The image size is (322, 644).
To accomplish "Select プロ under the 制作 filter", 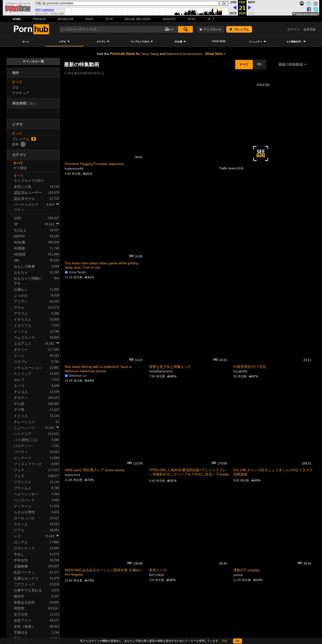I will point(15,88).
